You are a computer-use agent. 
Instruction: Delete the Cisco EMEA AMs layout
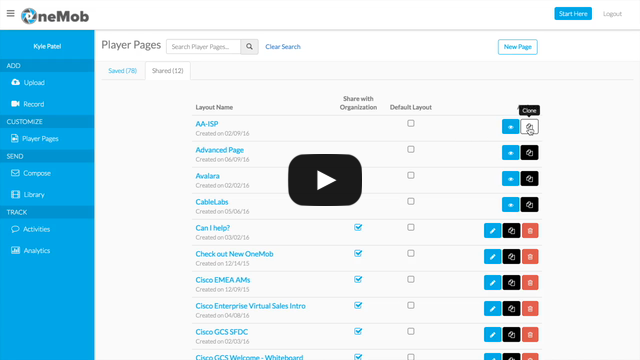(530, 282)
